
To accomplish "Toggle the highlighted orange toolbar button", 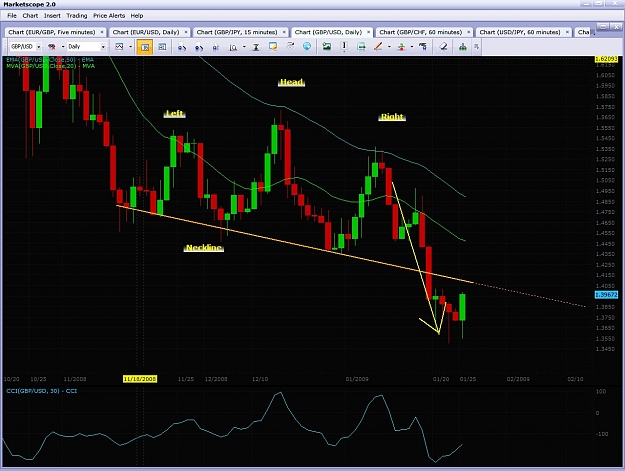I will (x=145, y=47).
